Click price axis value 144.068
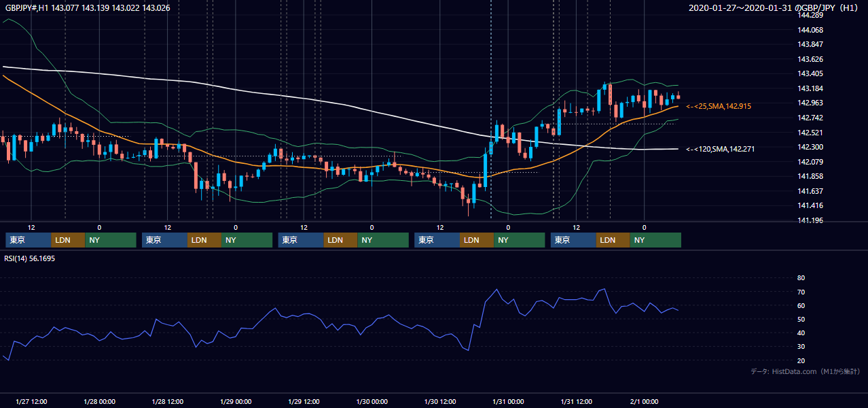 810,30
